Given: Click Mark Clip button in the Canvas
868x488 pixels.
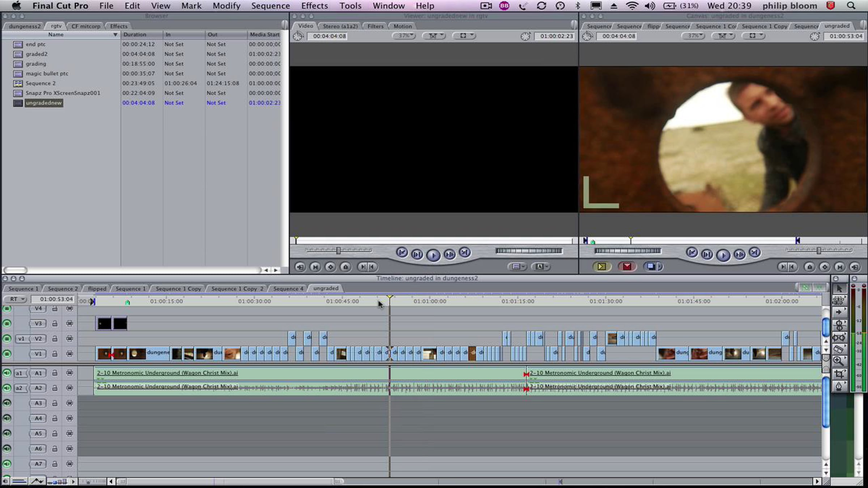Looking at the screenshot, I should 840,267.
